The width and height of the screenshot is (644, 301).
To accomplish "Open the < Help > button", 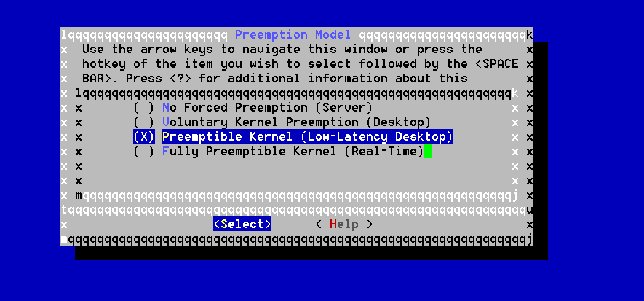I will 344,224.
